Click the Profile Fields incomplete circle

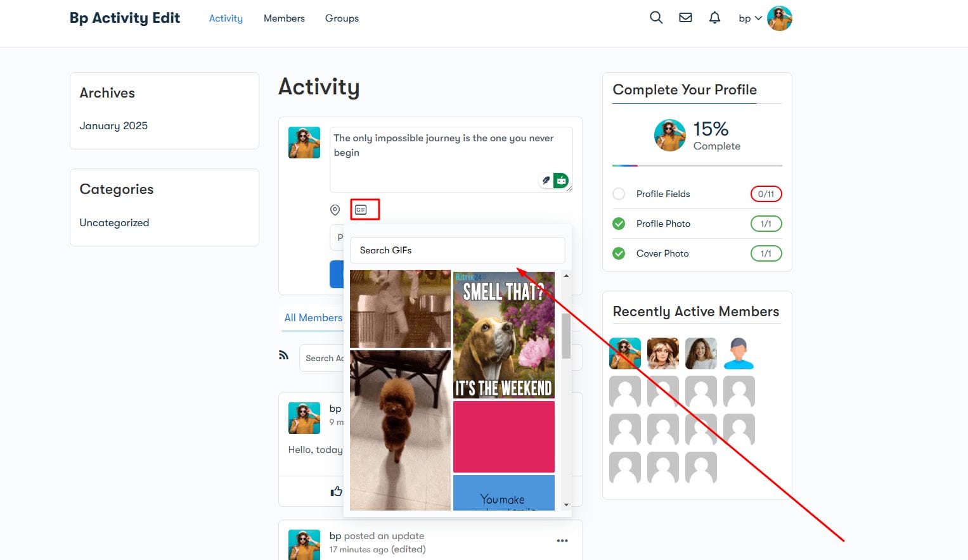tap(619, 194)
